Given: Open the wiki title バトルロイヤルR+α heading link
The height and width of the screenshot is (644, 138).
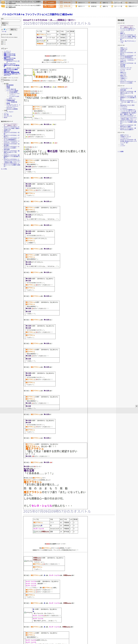Looking at the screenshot, I should pos(37,14).
